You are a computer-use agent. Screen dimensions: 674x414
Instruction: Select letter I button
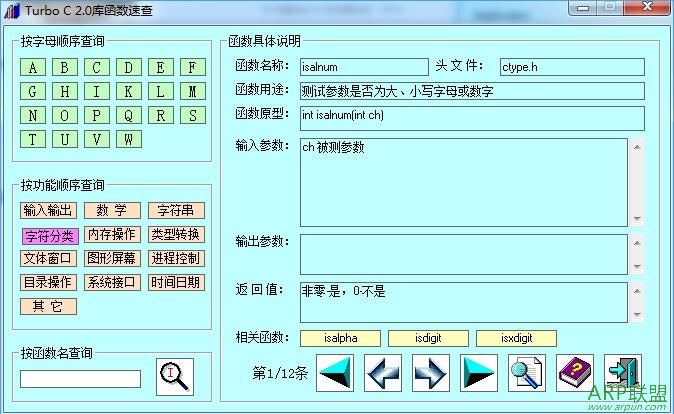[x=97, y=91]
